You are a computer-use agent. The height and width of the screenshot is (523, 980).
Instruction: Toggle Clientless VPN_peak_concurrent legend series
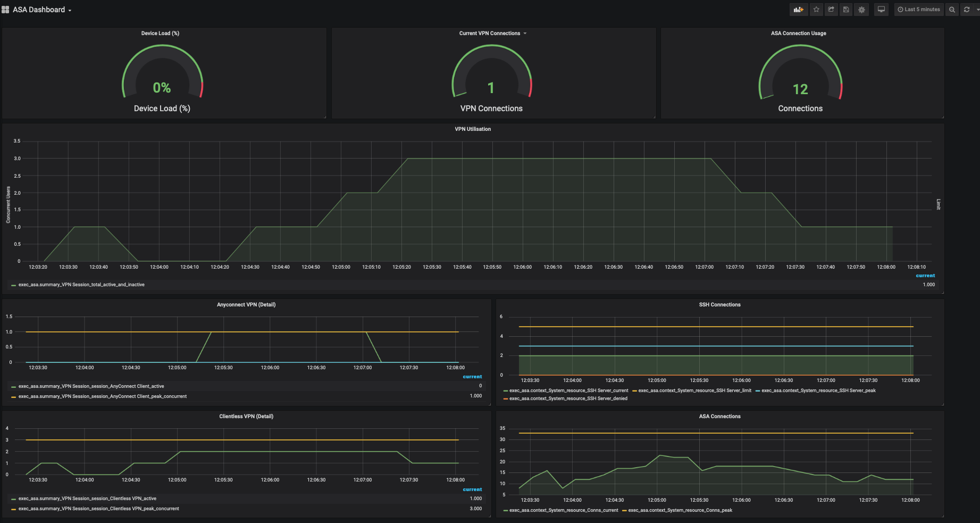98,509
